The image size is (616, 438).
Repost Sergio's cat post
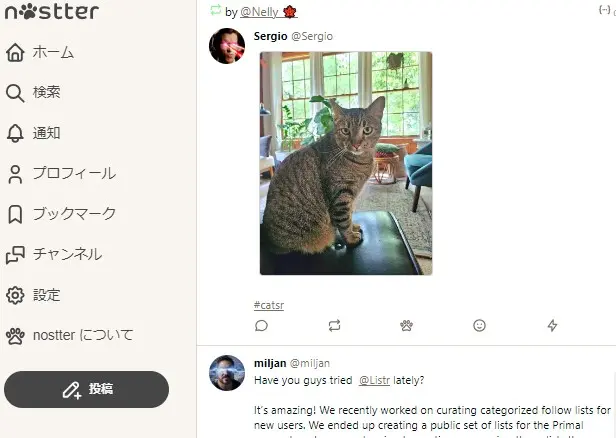tap(334, 325)
